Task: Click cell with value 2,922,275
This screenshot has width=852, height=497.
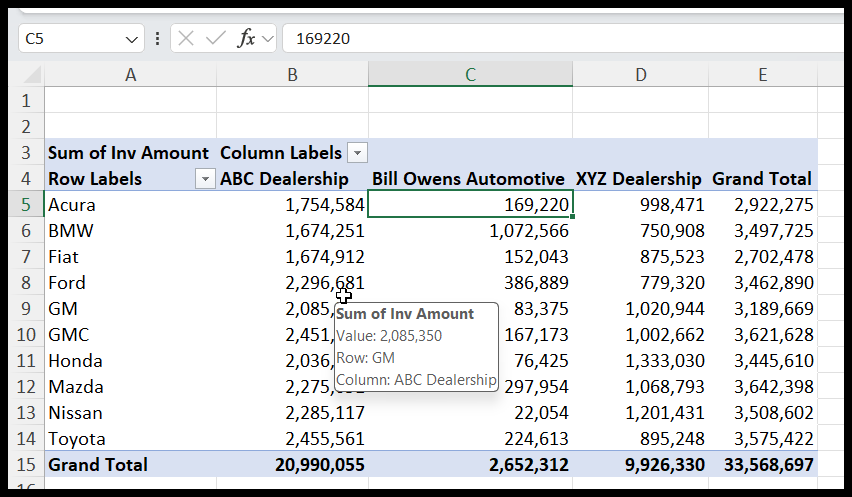Action: (x=763, y=205)
